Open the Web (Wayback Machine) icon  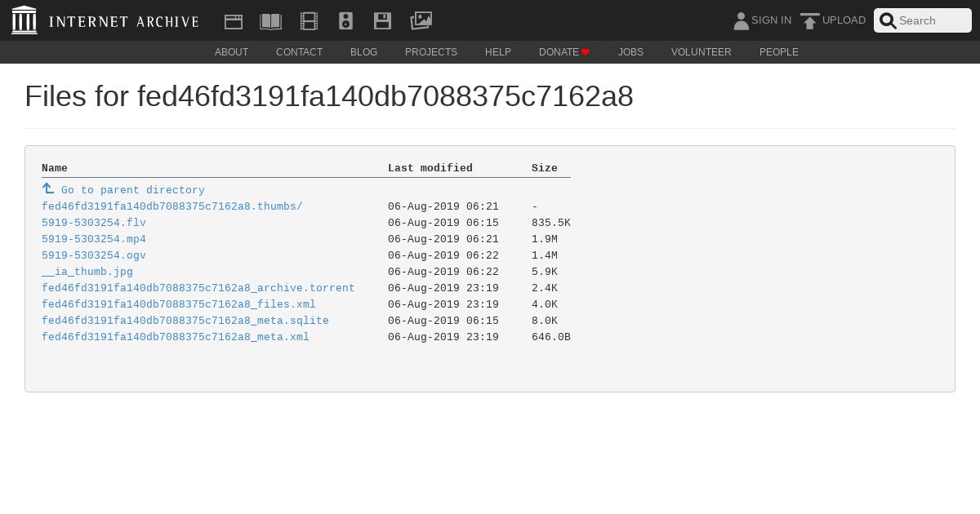[x=234, y=21]
